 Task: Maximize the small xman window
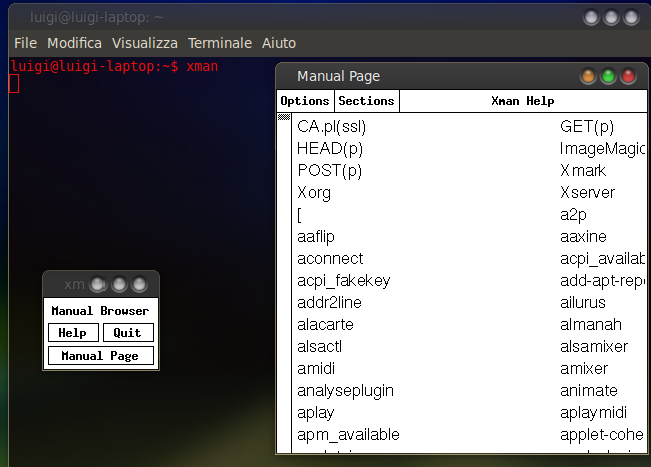coord(119,284)
